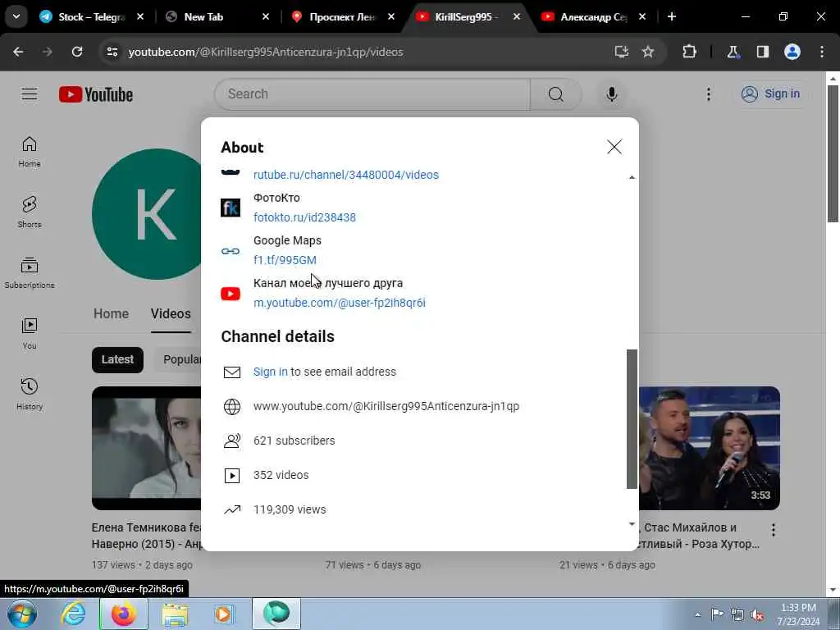The height and width of the screenshot is (630, 840).
Task: Open Subscriptions in the YouTube sidebar
Action: click(x=30, y=272)
